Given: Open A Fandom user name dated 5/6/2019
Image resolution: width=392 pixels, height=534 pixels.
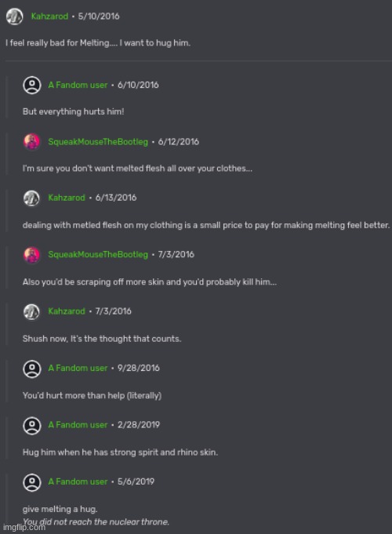Looking at the screenshot, I should pos(78,481).
